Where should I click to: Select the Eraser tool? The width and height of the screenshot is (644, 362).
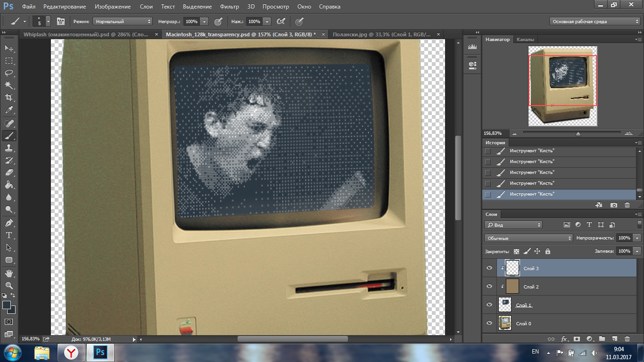(x=9, y=173)
